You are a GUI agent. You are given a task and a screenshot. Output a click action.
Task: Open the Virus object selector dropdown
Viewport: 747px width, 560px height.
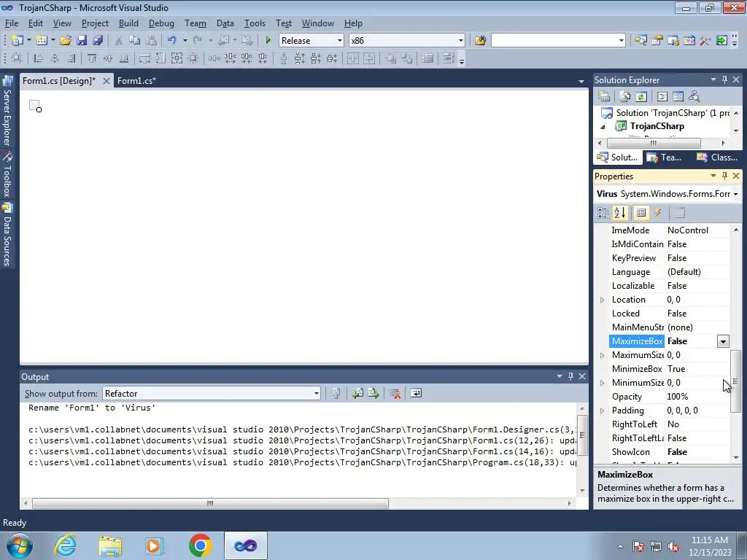[x=735, y=194]
